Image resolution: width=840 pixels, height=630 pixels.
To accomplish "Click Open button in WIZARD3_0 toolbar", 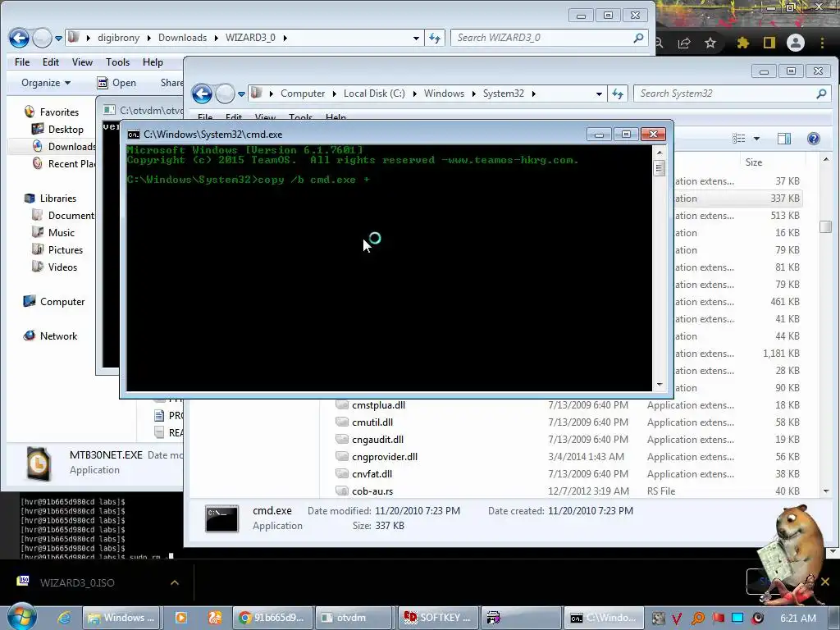I will tap(116, 83).
